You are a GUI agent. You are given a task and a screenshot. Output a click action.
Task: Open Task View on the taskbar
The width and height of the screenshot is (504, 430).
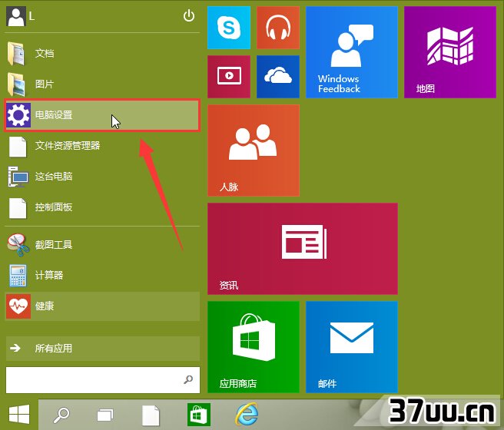click(x=105, y=415)
